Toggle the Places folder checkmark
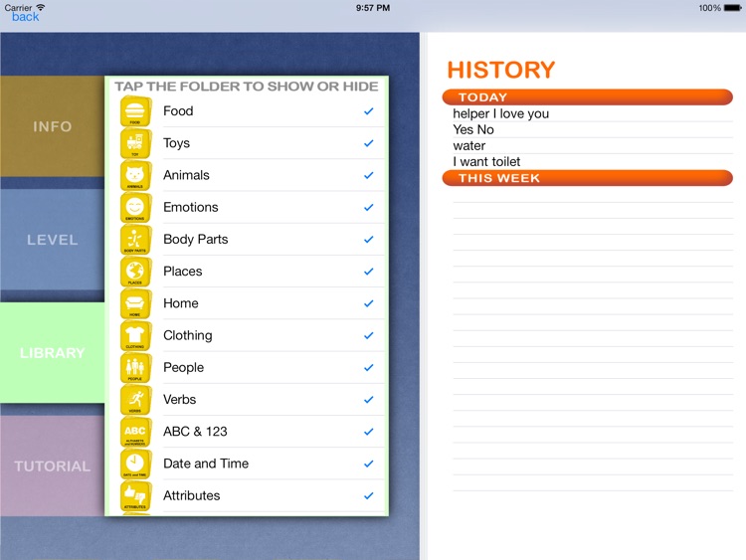Viewport: 746px width, 560px height. point(369,272)
